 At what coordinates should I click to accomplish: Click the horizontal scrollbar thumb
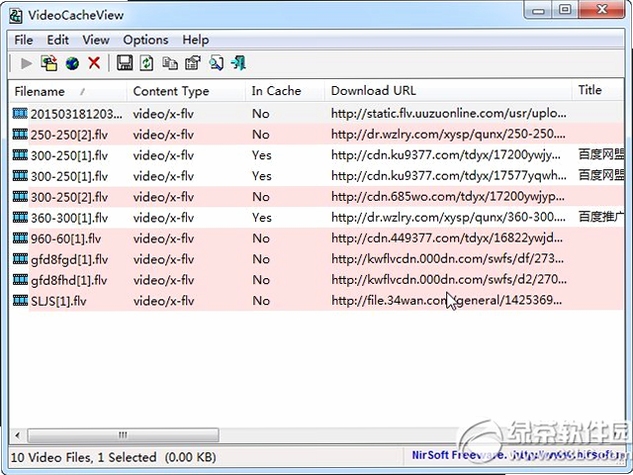123,435
